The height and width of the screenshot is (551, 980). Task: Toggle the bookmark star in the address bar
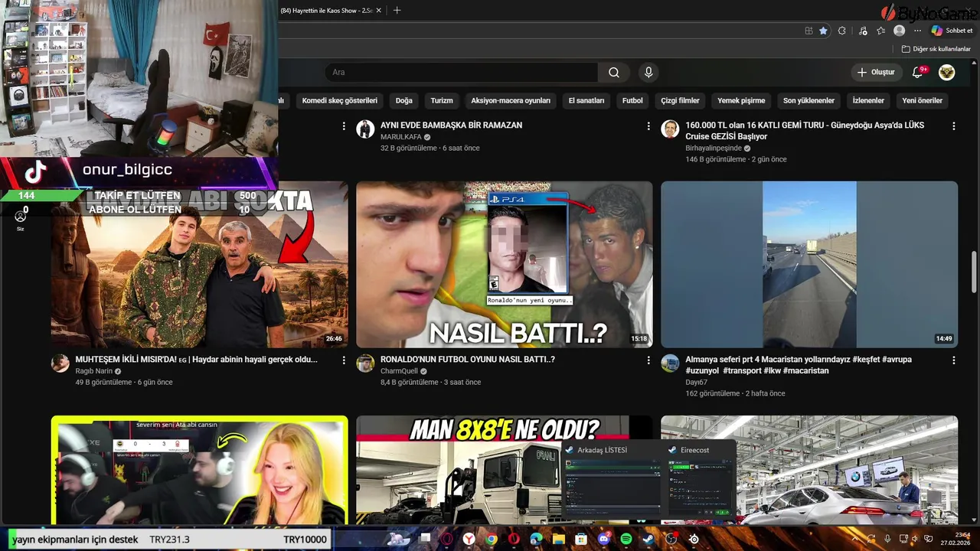coord(823,31)
